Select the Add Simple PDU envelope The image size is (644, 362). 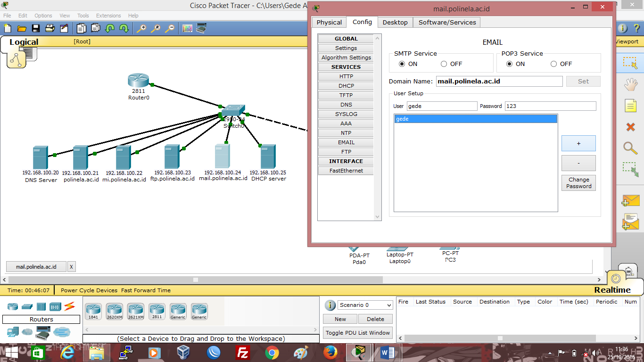(x=630, y=200)
